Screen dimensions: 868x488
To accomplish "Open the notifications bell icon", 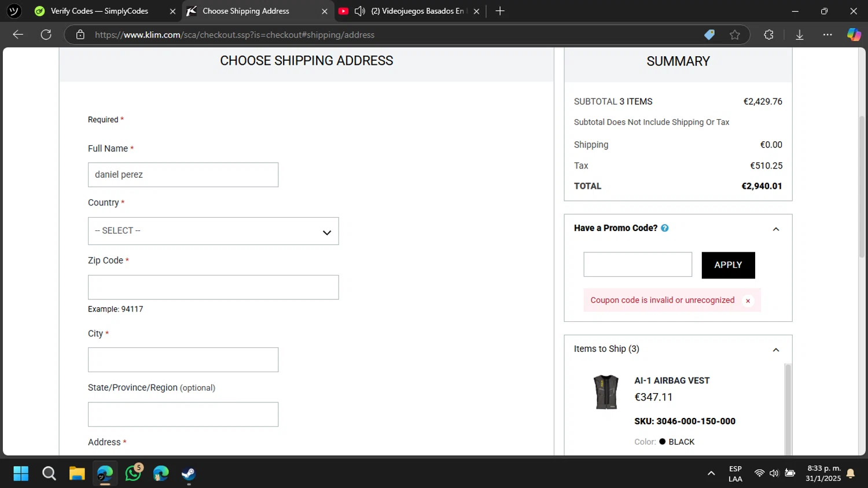I will 851,474.
